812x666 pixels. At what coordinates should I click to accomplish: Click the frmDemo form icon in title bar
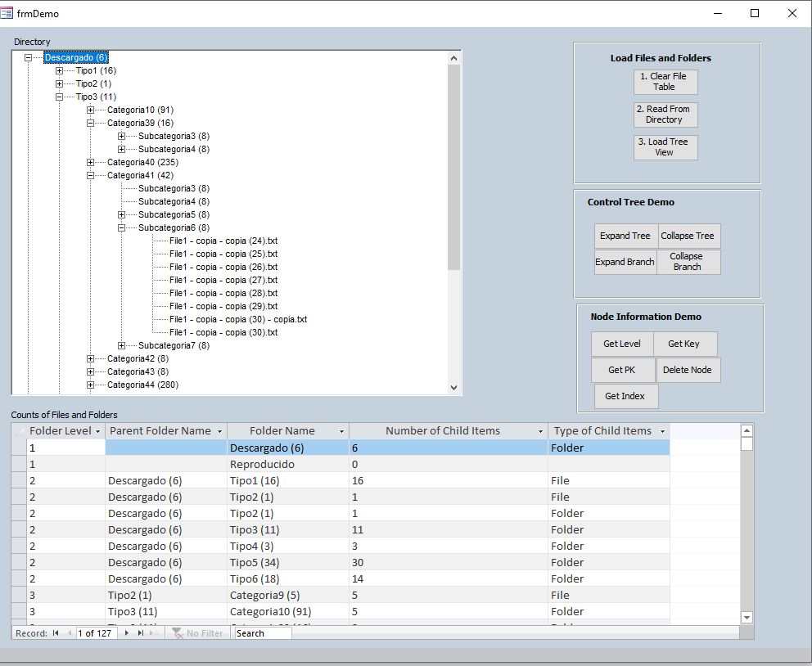click(7, 13)
